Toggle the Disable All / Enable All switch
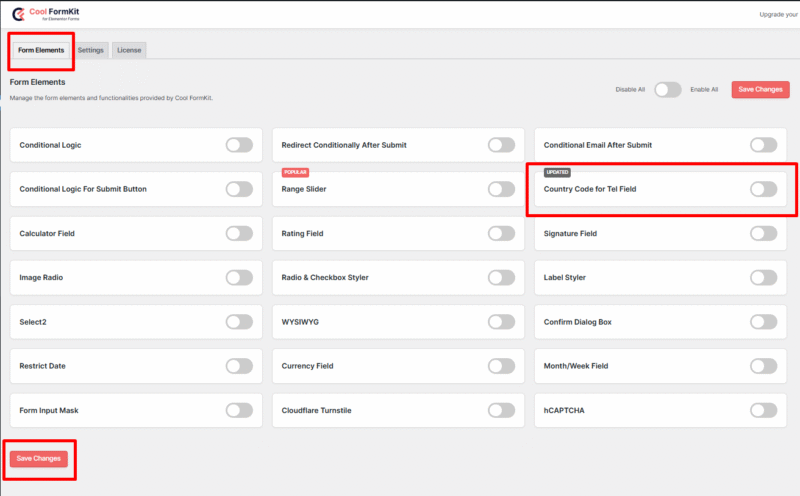Screen dimensions: 800x496 tap(668, 90)
